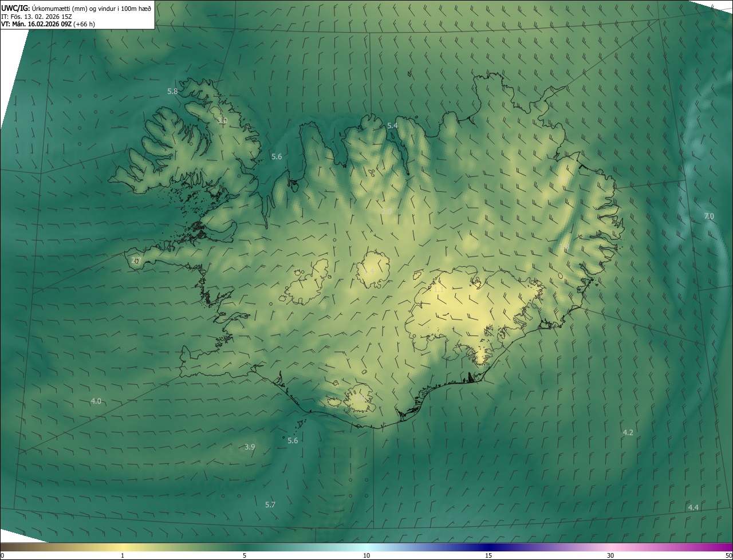
Task: Click the 'VT: Mán. 16.02.2026 09Z (+66 h)' line
Action: tap(48, 24)
